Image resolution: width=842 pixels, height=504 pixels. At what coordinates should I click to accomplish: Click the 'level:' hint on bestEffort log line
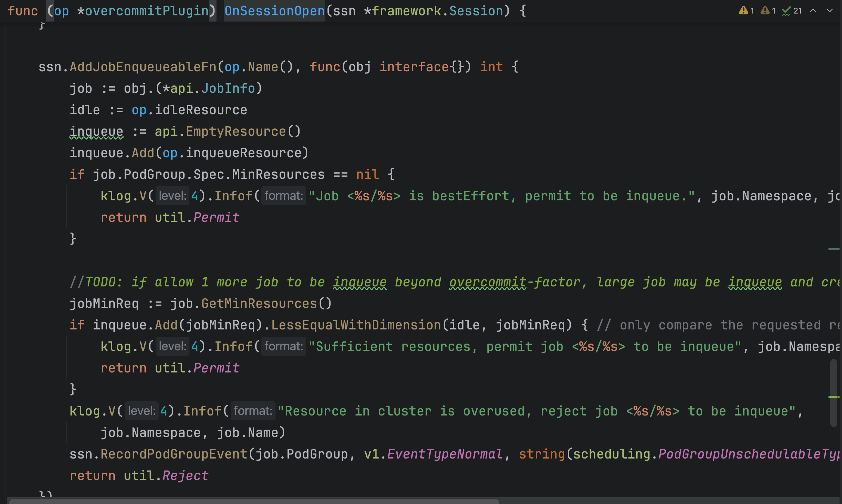point(172,196)
